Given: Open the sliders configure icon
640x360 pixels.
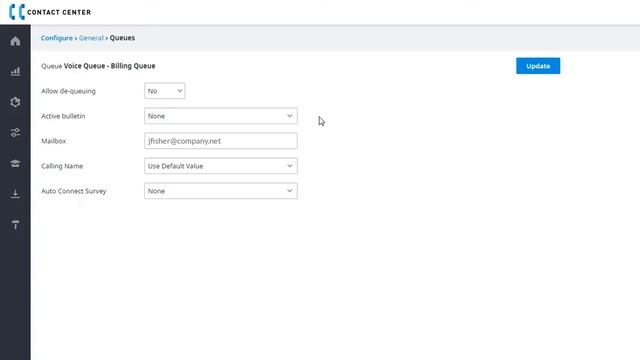Looking at the screenshot, I should click(15, 133).
